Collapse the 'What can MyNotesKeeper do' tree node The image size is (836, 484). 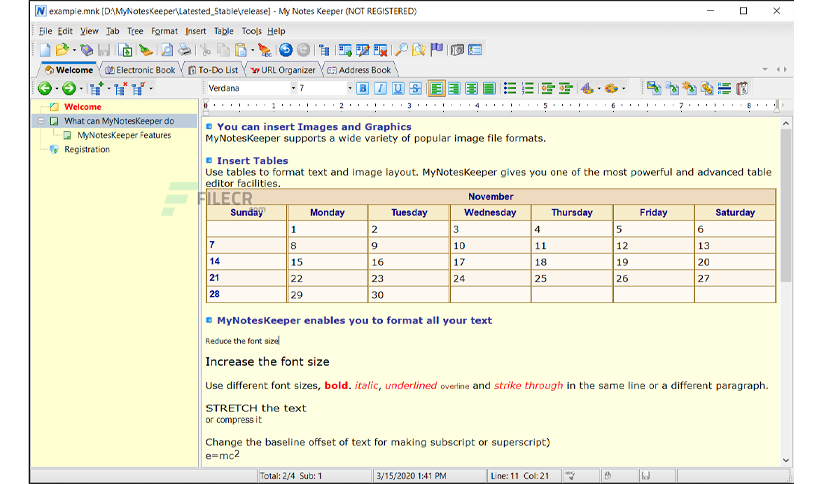41,122
